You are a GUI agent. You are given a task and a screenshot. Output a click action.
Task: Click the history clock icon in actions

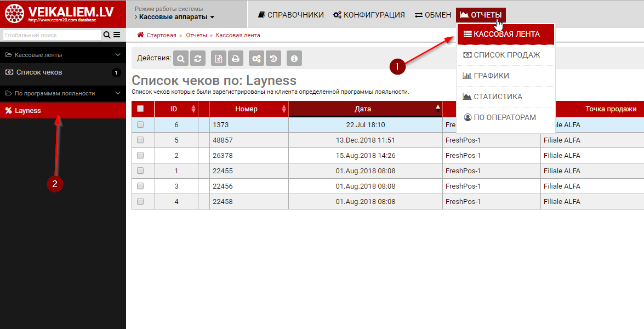pos(273,59)
